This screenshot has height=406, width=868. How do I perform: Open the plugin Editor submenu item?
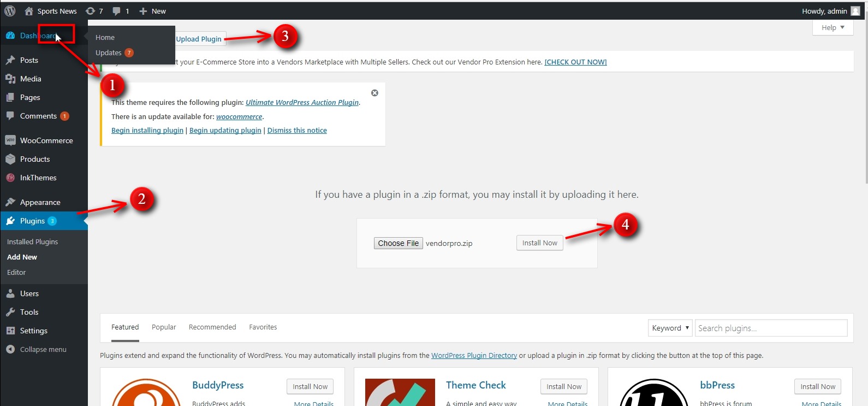point(16,272)
